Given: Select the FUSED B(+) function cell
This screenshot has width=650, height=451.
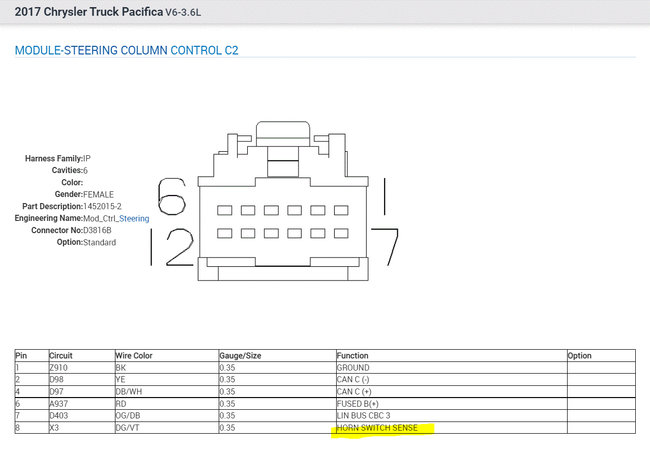Looking at the screenshot, I should (x=452, y=404).
